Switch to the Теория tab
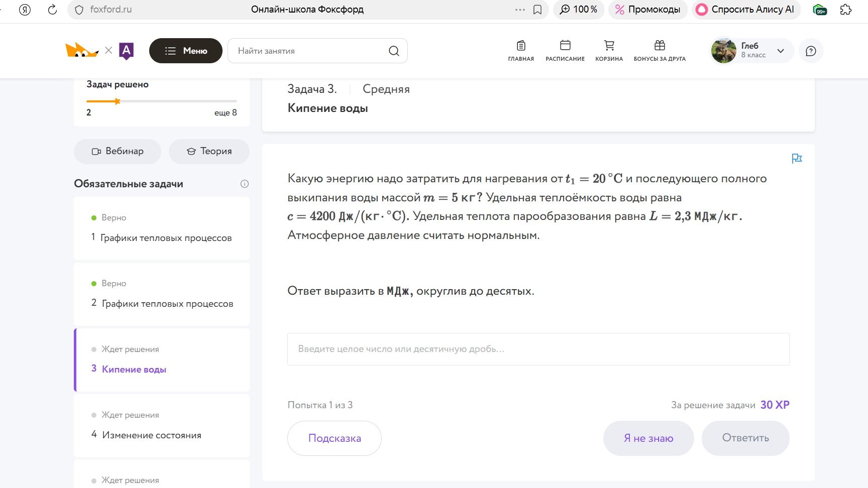 [209, 151]
